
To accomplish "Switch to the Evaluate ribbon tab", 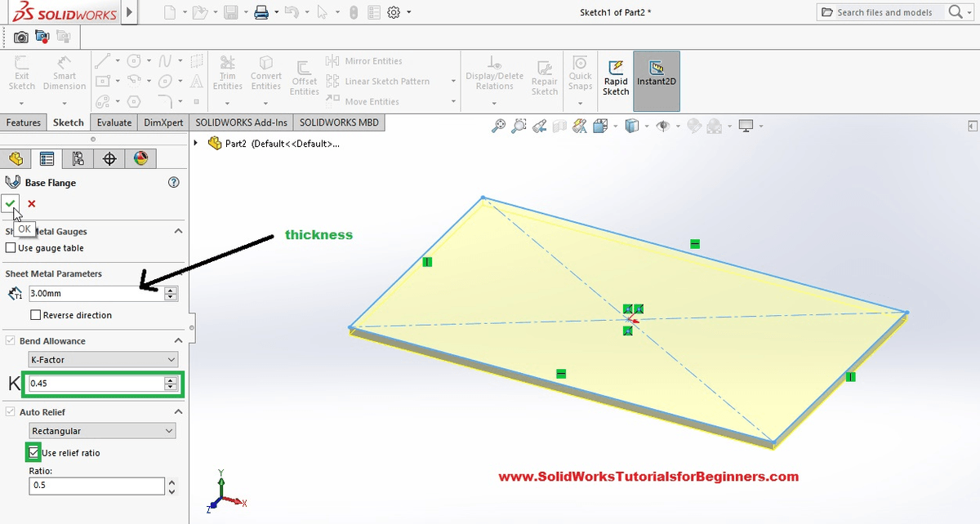I will tap(114, 122).
